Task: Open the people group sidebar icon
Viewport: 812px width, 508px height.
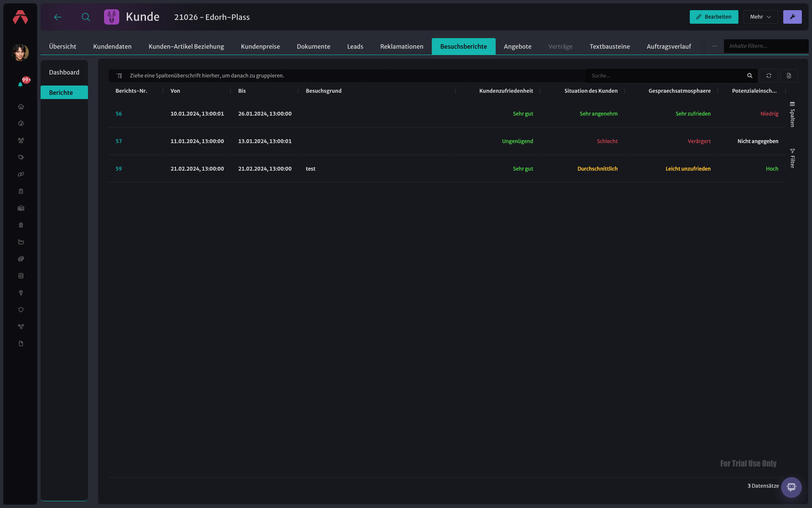Action: pyautogui.click(x=21, y=141)
